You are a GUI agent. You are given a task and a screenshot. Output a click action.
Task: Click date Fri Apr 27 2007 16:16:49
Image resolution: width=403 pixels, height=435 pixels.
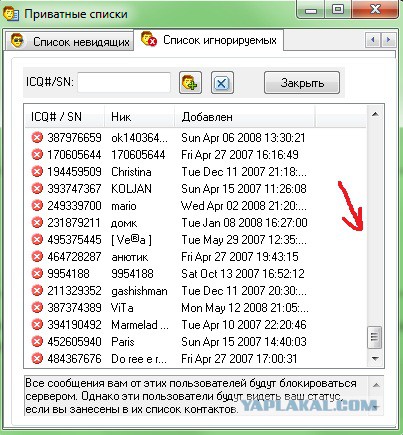coord(240,155)
